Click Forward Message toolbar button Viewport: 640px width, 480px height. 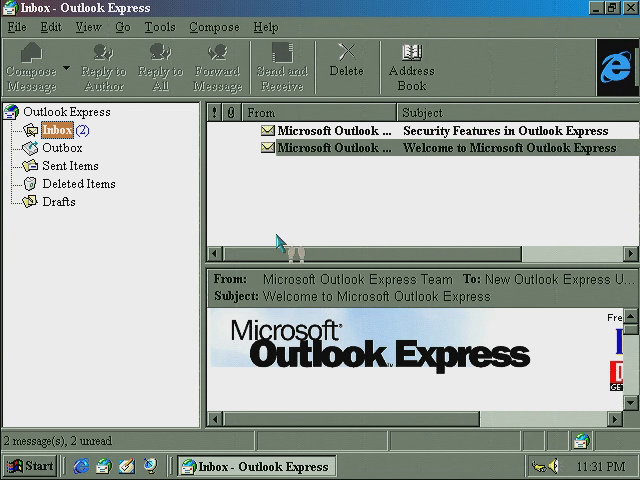(217, 68)
